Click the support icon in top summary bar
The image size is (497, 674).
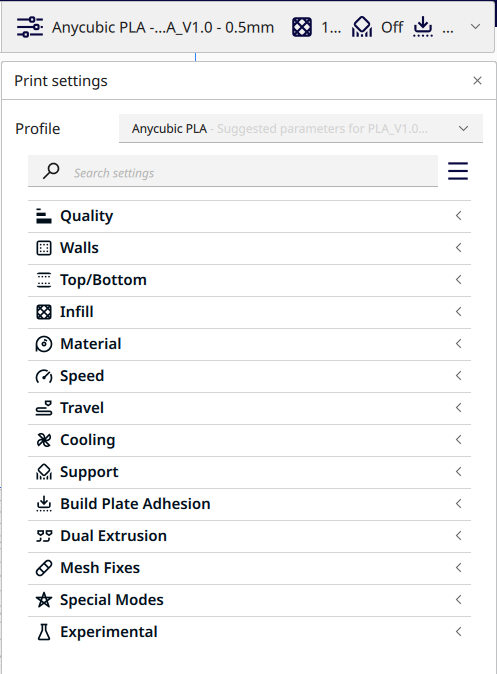coord(362,27)
